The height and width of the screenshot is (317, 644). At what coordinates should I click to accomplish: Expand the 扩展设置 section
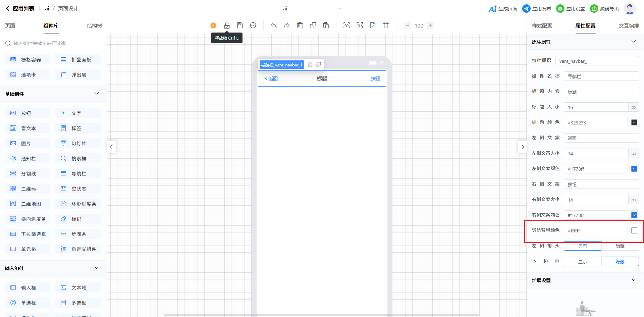633,280
